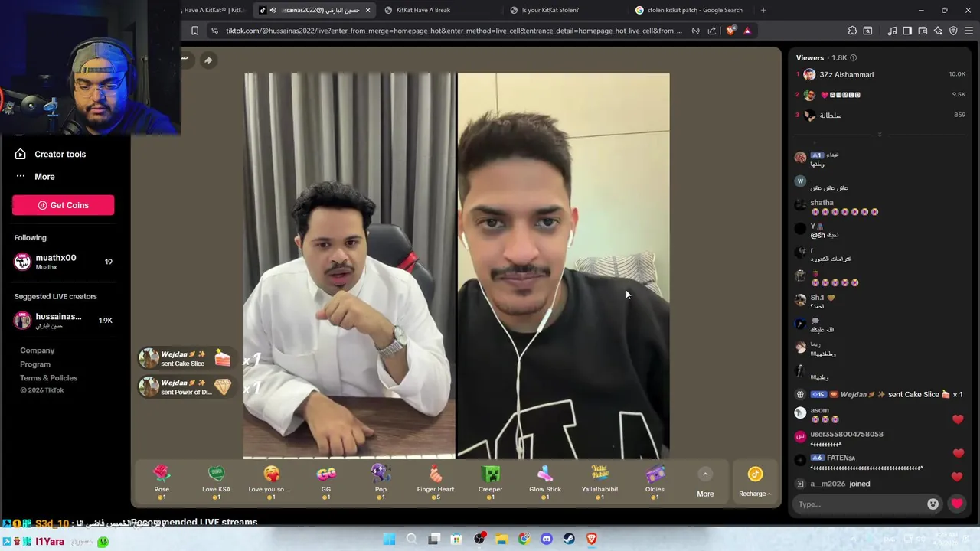Viewport: 980px width, 551px height.
Task: Open Leo AI sparkle icon
Action: coord(938,31)
